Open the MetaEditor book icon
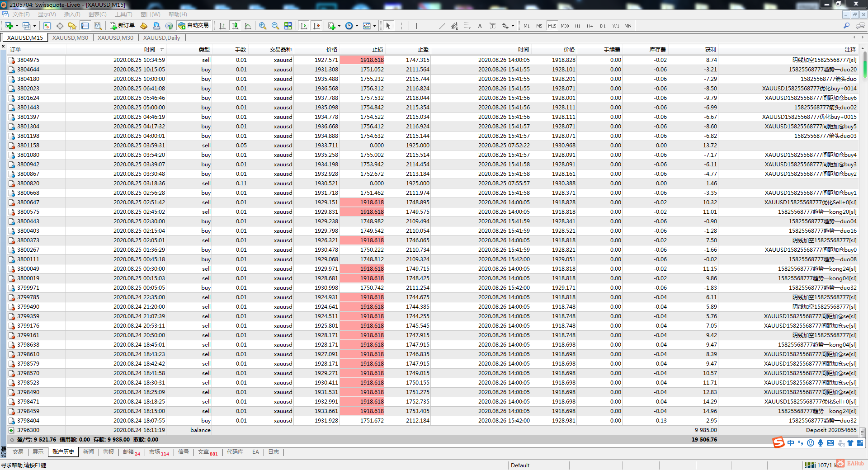This screenshot has width=868, height=470. pos(144,26)
